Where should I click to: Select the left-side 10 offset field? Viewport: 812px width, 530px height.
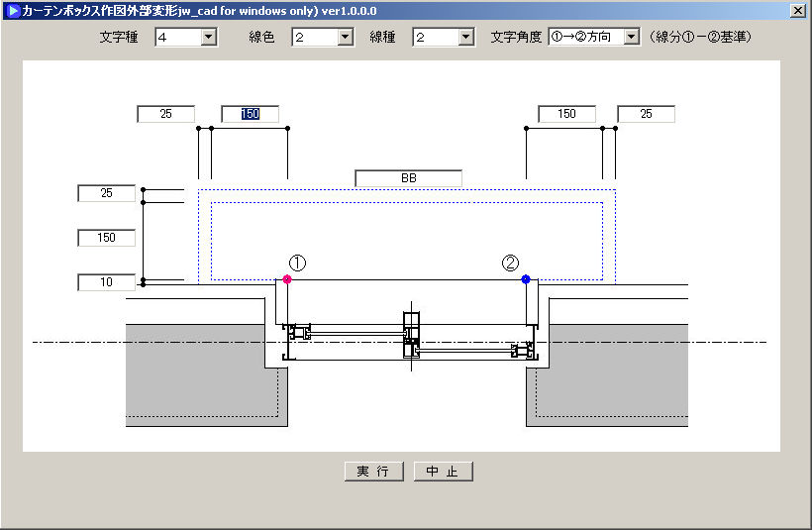(106, 283)
